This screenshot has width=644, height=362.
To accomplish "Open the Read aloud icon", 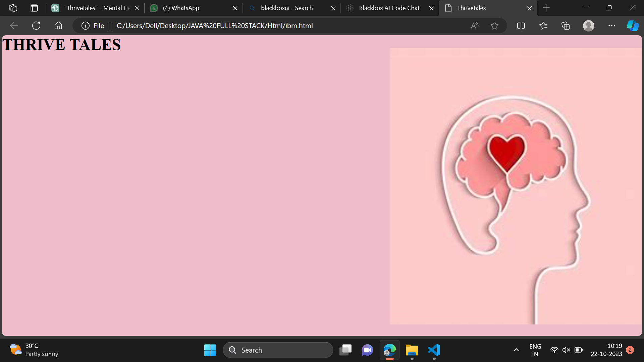I will (474, 25).
